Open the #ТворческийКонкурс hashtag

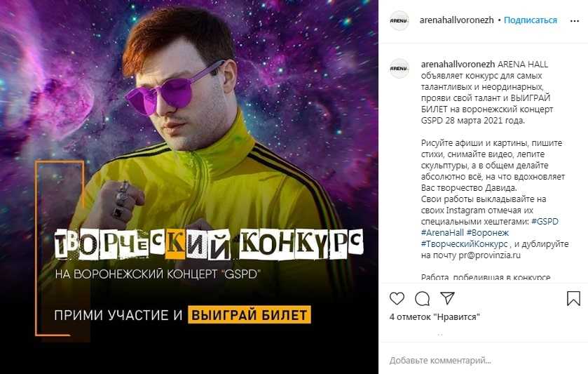464,243
